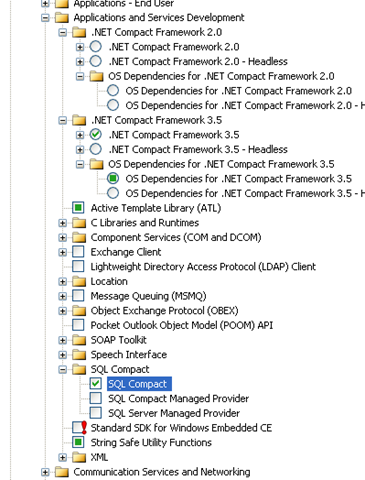Collapse the SQL Compact folder node

coord(62,369)
